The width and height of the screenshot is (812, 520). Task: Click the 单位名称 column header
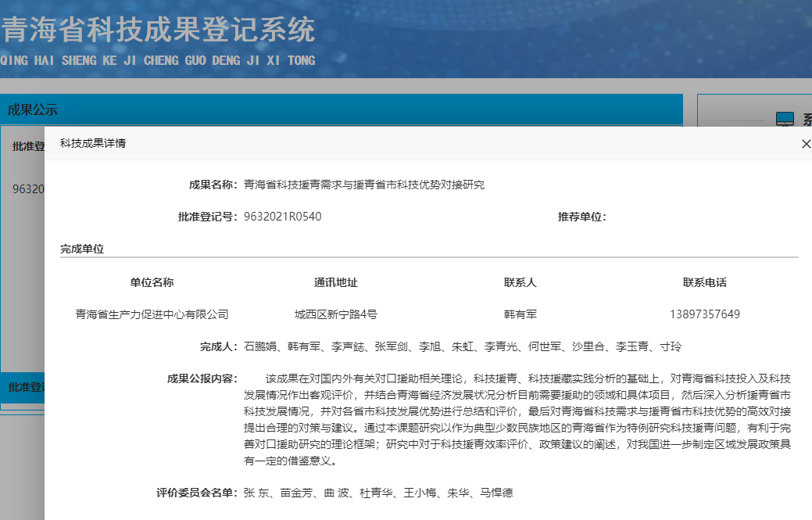[152, 282]
